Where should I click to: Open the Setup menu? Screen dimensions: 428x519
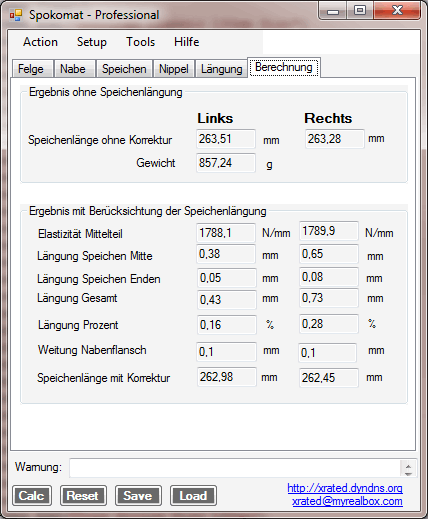92,42
